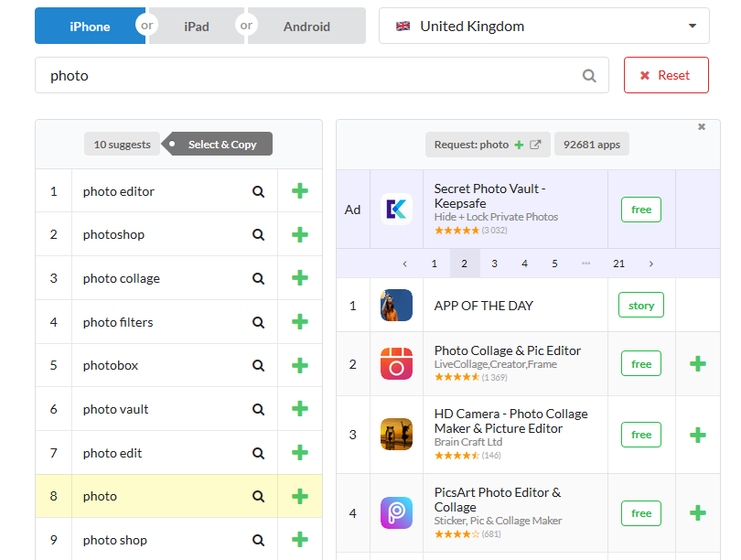Switch platform to iPad

click(x=197, y=27)
